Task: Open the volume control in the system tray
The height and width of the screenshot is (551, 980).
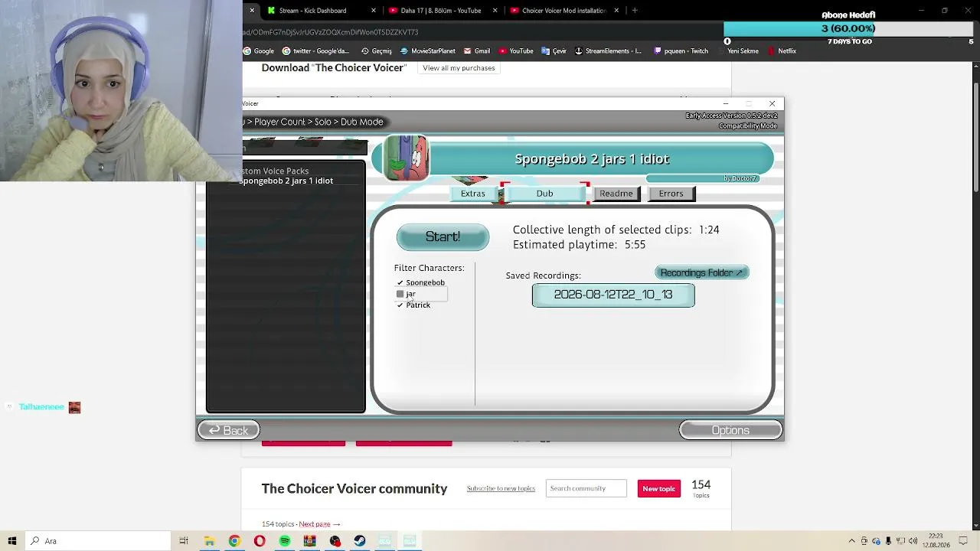Action: point(913,541)
